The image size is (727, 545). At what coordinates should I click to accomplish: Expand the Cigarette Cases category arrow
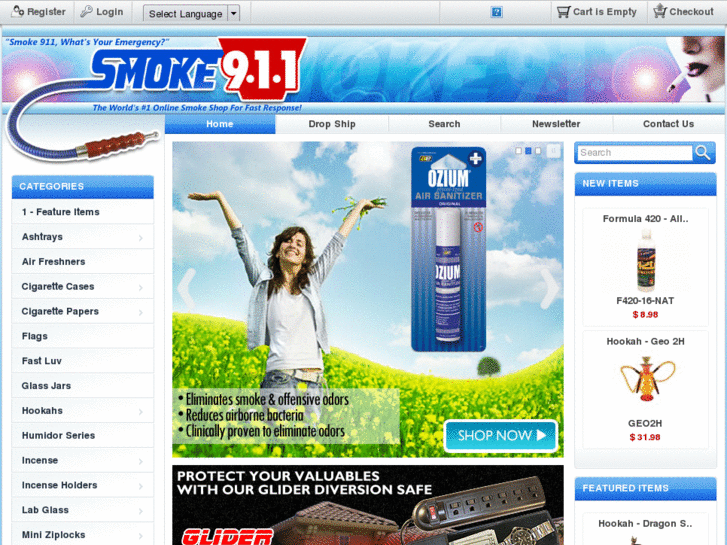(140, 288)
